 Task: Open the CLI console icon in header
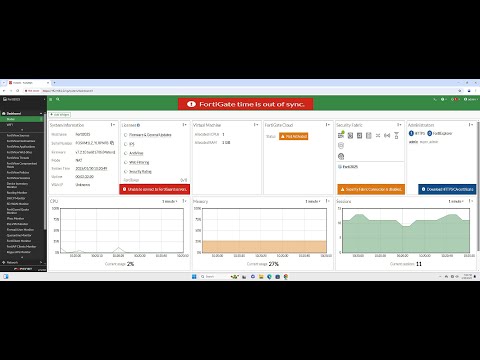click(x=435, y=99)
